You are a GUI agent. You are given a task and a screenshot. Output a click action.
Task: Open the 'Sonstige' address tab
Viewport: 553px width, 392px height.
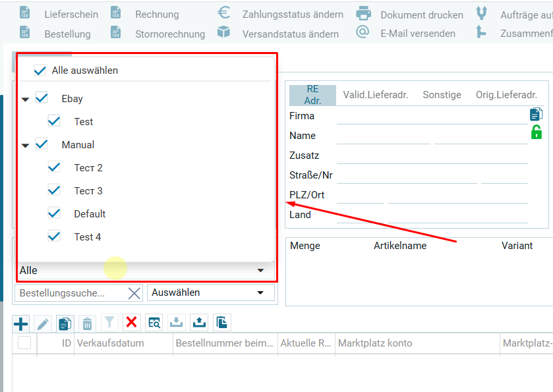point(442,95)
